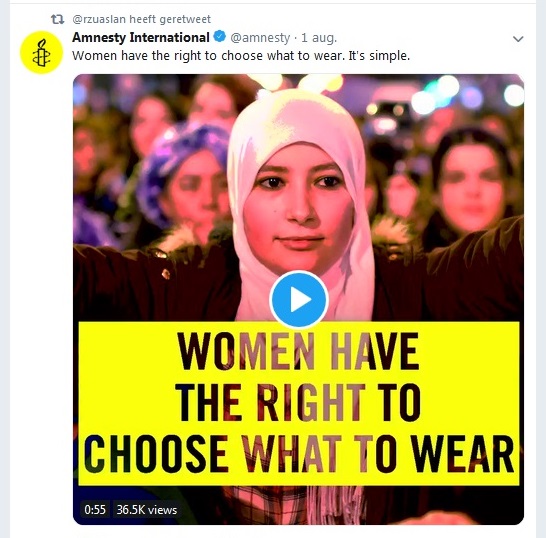Play the video with the blue play button
546x538 pixels.
click(x=299, y=299)
